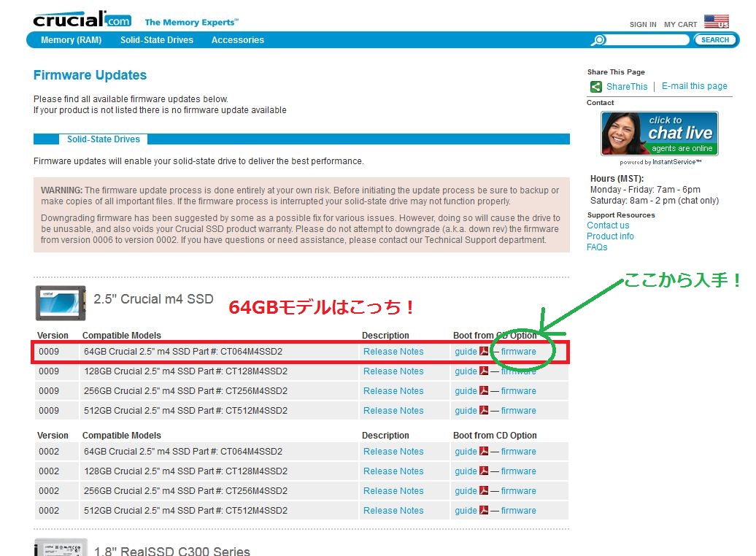Click the Firmware Updates heading
The image size is (756, 556).
(x=90, y=75)
